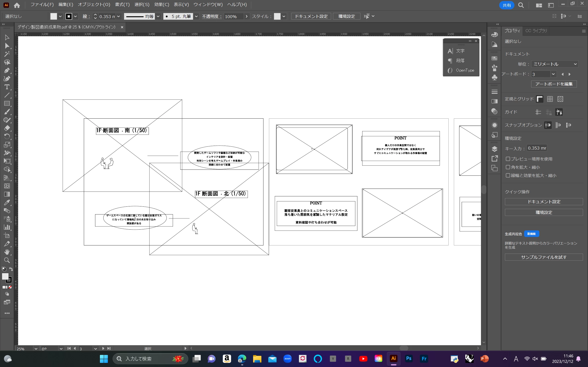
Task: Check 角を拡大・縮小 option
Action: pyautogui.click(x=508, y=167)
